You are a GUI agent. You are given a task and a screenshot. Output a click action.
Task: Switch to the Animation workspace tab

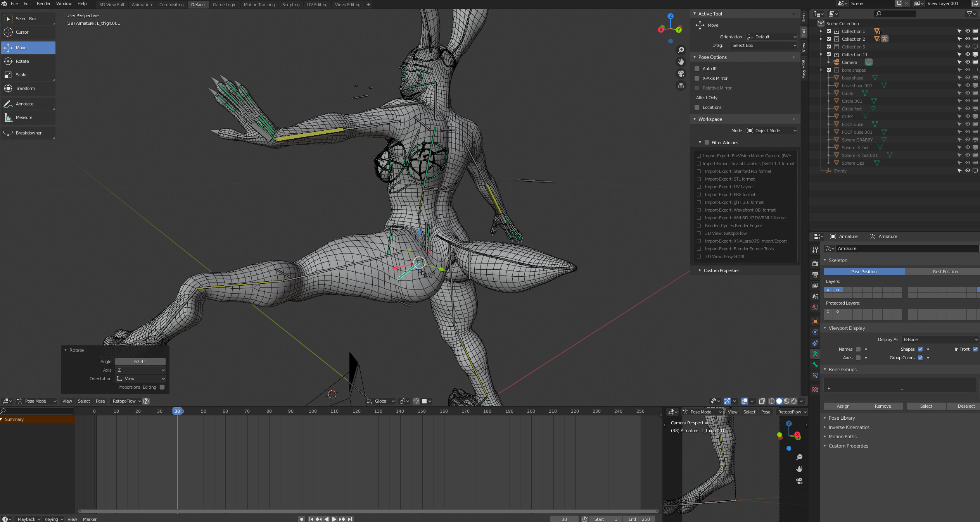[x=142, y=5]
